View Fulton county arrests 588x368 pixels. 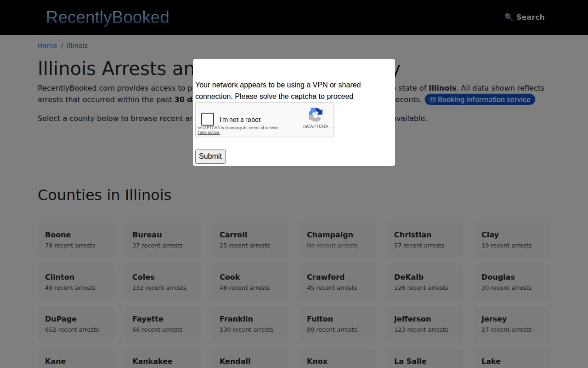point(338,324)
